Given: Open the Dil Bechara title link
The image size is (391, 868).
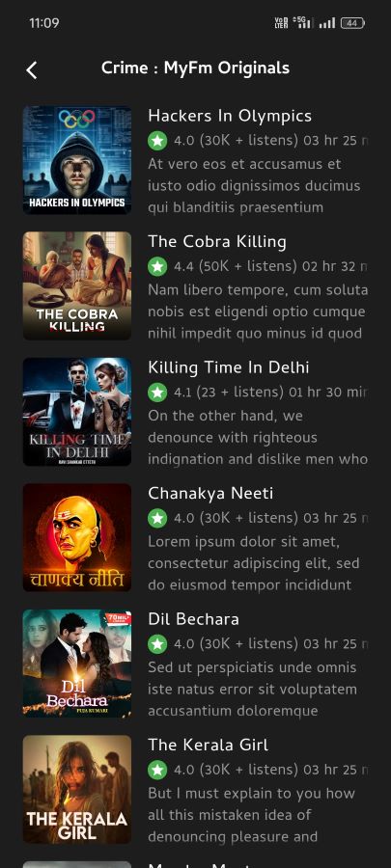Looking at the screenshot, I should click(x=193, y=619).
